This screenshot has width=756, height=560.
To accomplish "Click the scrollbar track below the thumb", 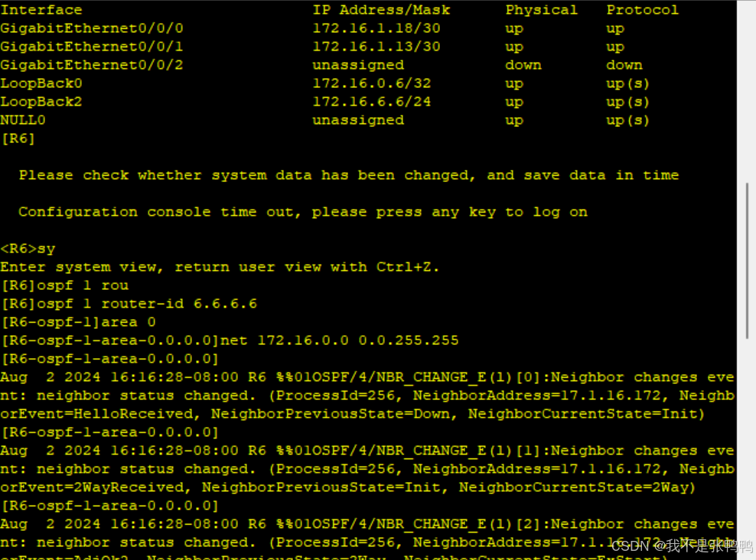I will pos(747,448).
